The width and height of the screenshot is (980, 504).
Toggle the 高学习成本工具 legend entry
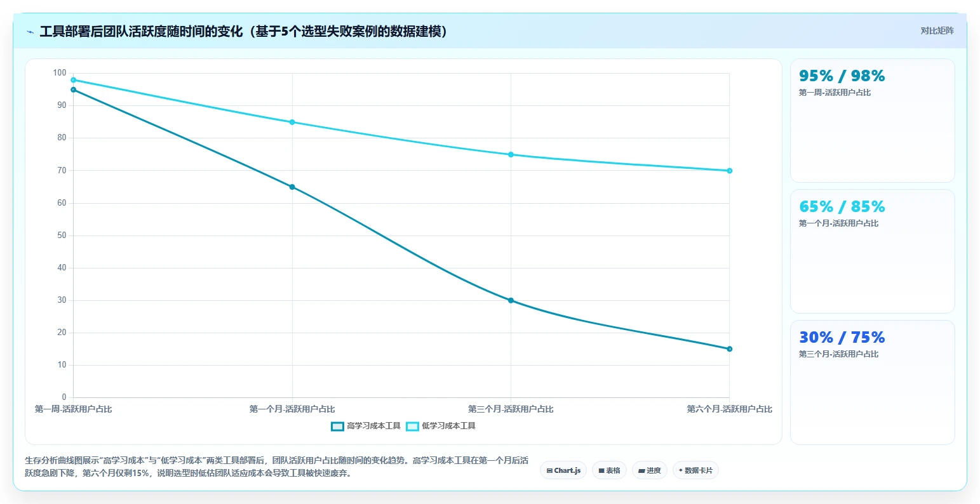point(366,426)
